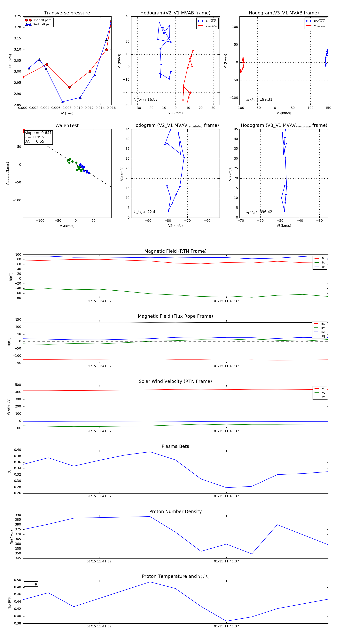Click the 'Proton Number Density' plot title
The width and height of the screenshot is (351, 644).
pyautogui.click(x=175, y=511)
